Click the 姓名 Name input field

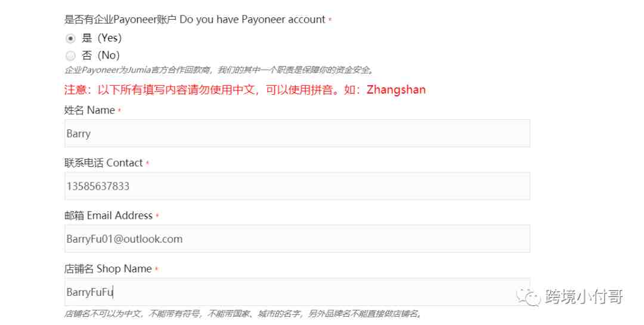click(x=297, y=133)
